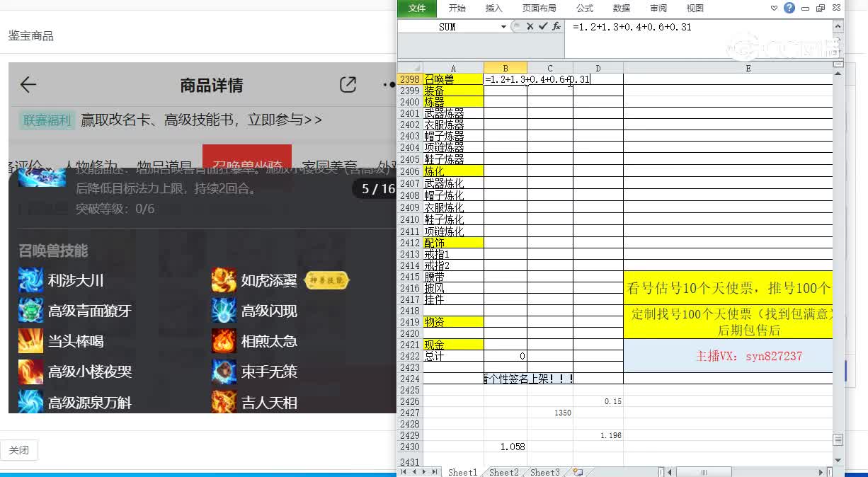This screenshot has height=477, width=868.
Task: Open the 文件 File tab
Action: (x=417, y=8)
